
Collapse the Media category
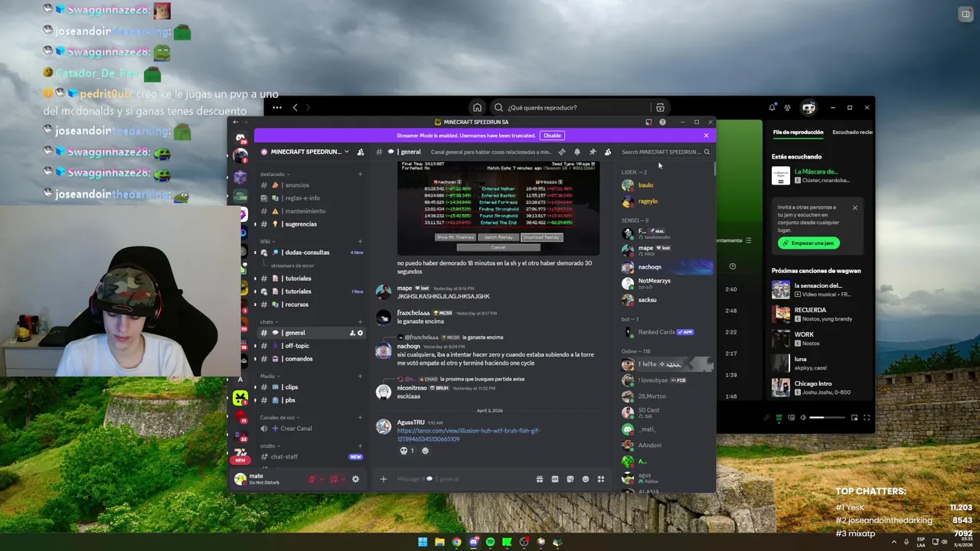[x=269, y=377]
